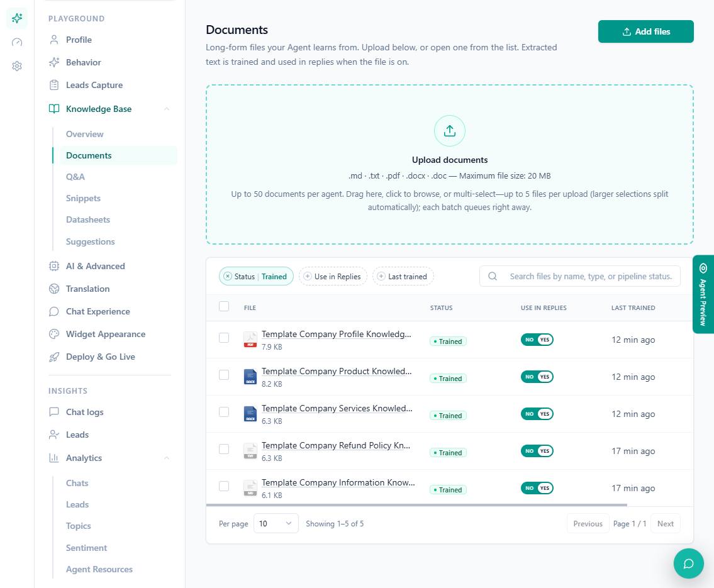Click the MD icon of Company Information file

click(x=250, y=488)
